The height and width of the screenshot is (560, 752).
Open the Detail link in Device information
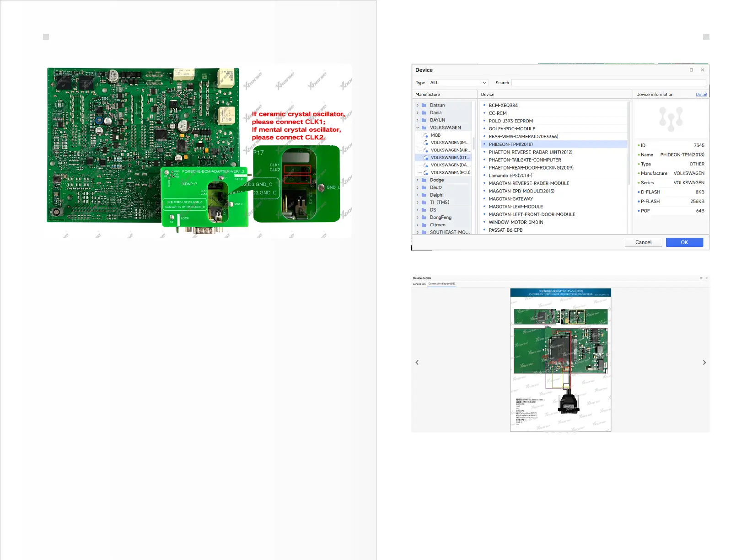[x=701, y=94]
